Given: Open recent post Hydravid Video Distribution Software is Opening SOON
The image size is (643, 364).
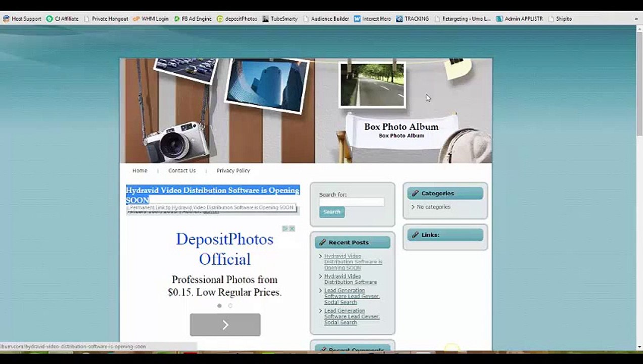Looking at the screenshot, I should [x=353, y=262].
